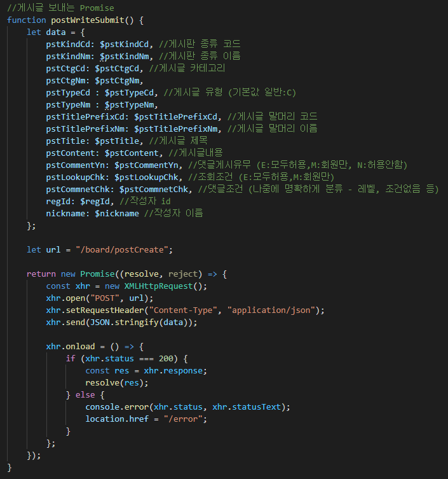
Task: Click the $pstTypeCd variable value
Action: pyautogui.click(x=130, y=93)
